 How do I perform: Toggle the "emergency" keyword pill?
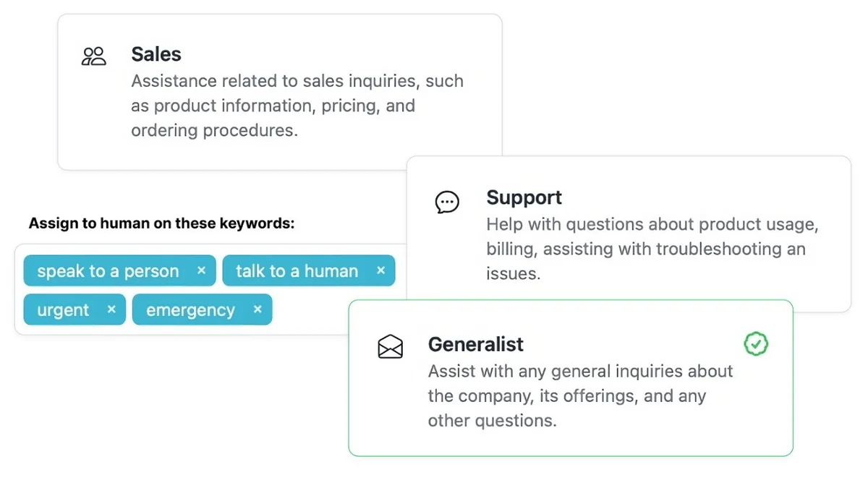190,309
